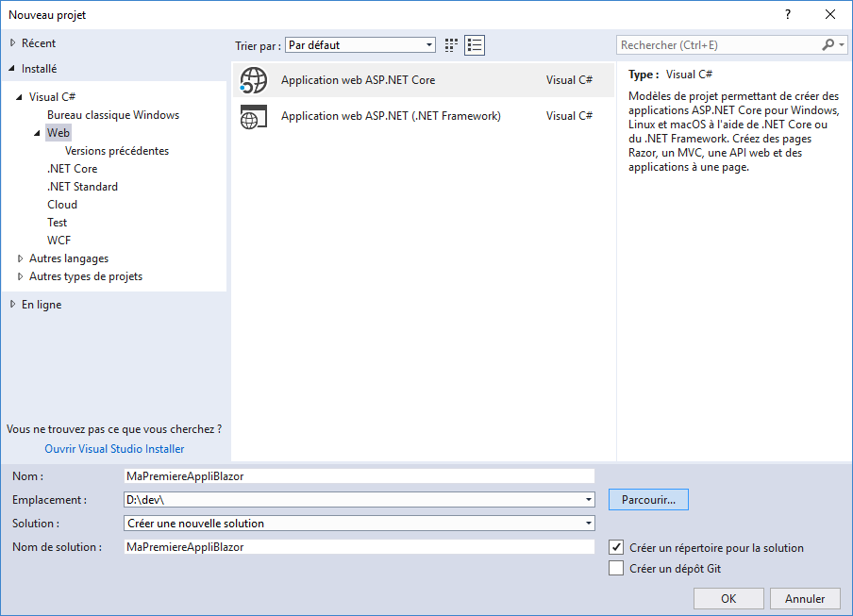Image resolution: width=853 pixels, height=616 pixels.
Task: Click the Parcourir... browse button
Action: click(x=648, y=500)
